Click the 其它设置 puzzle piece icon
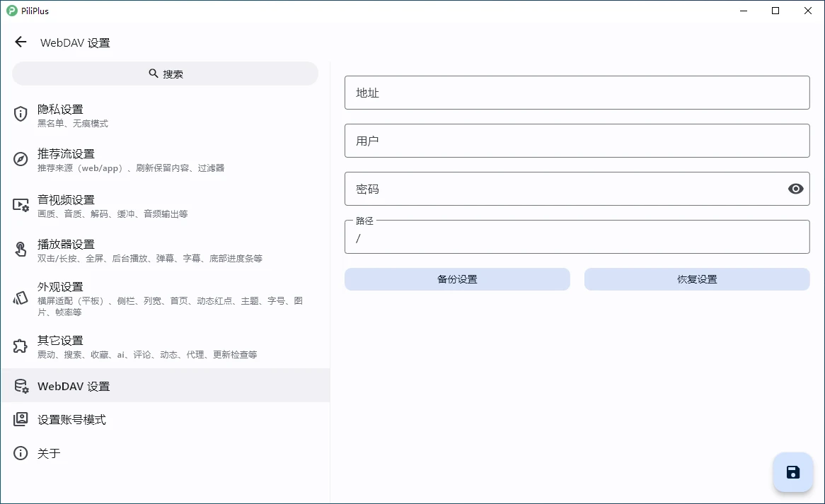Image resolution: width=825 pixels, height=504 pixels. 21,345
